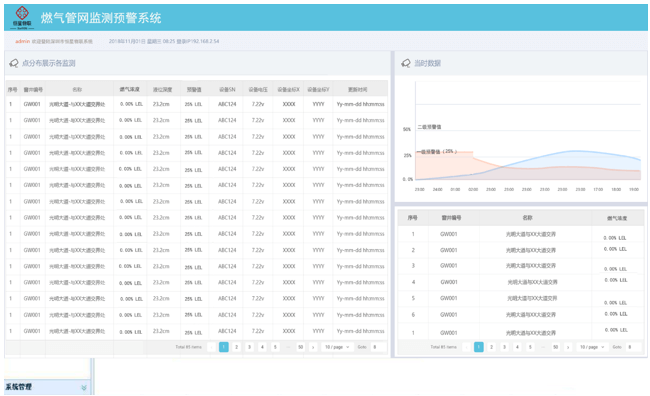Select row numbered 3 in 当时数据 table
This screenshot has height=396, width=650.
(521, 266)
